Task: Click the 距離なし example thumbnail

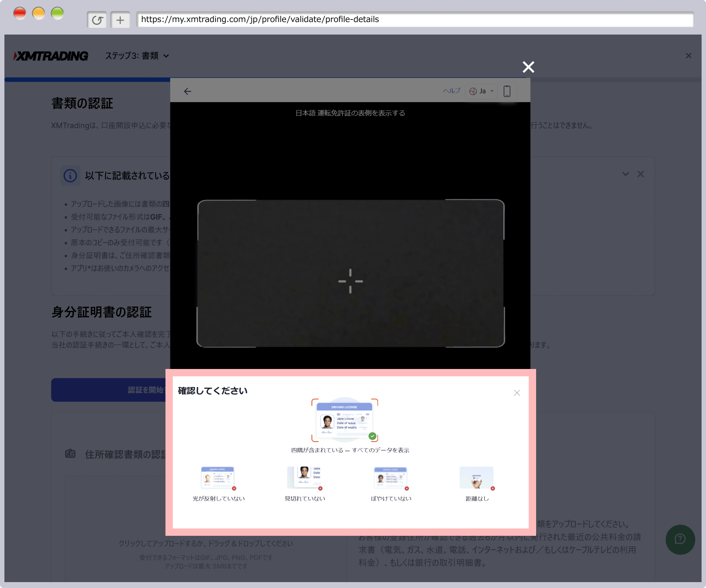Action: coord(477,478)
